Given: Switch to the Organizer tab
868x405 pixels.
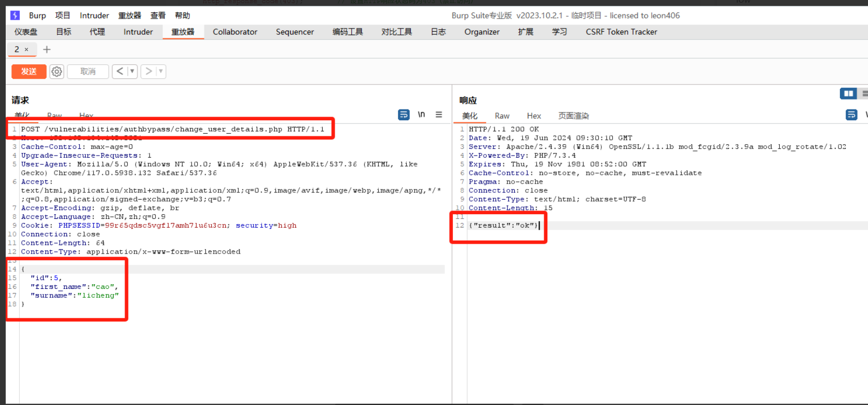Looking at the screenshot, I should (x=482, y=32).
